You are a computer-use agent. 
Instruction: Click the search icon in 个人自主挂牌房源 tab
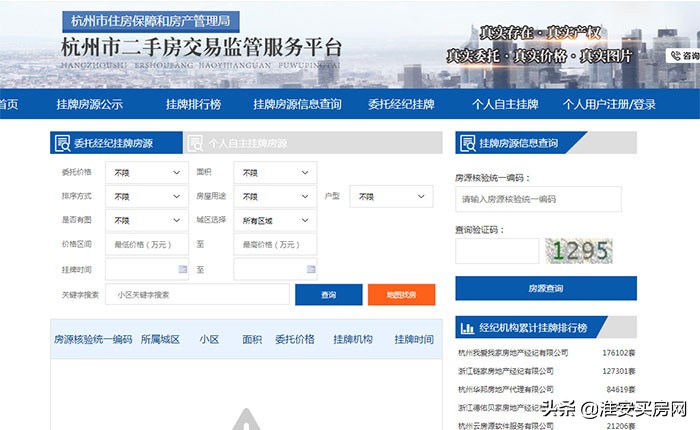(195, 143)
